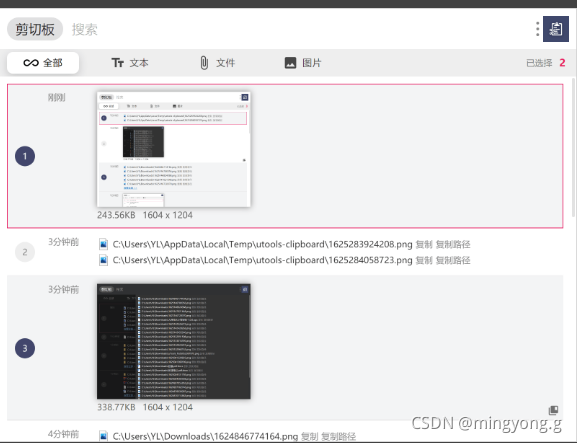Image resolution: width=577 pixels, height=443 pixels.
Task: Click the 剪切板 label chip
Action: (35, 29)
